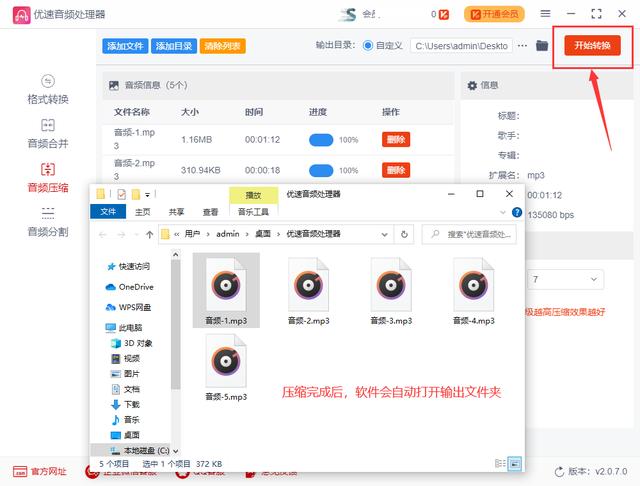Open the 查看 ribbon tab in Explorer
The height and width of the screenshot is (486, 640).
pyautogui.click(x=210, y=212)
